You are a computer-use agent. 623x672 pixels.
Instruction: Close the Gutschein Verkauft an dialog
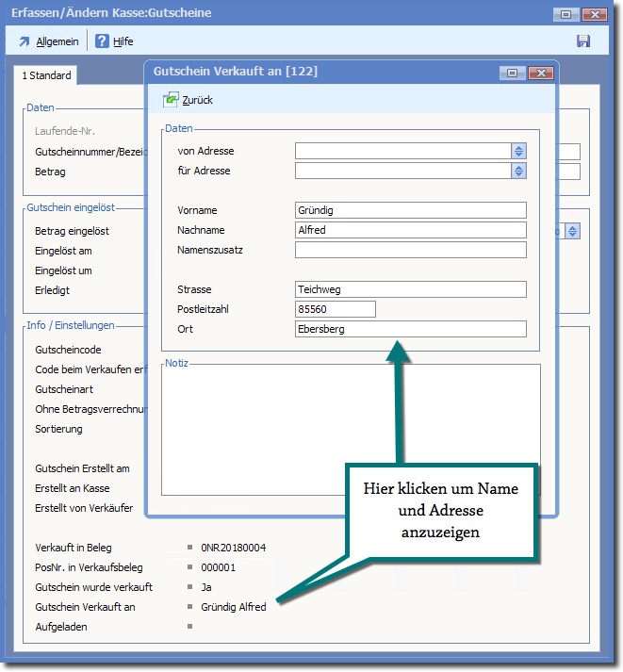(539, 72)
